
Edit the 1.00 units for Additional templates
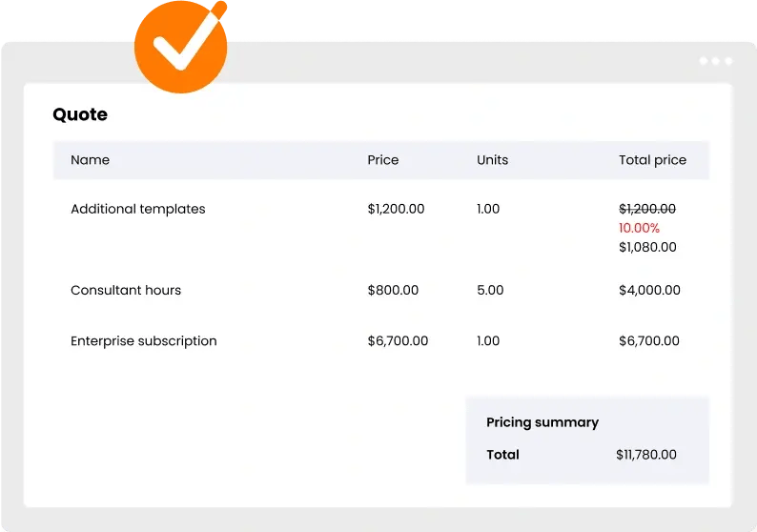[488, 209]
